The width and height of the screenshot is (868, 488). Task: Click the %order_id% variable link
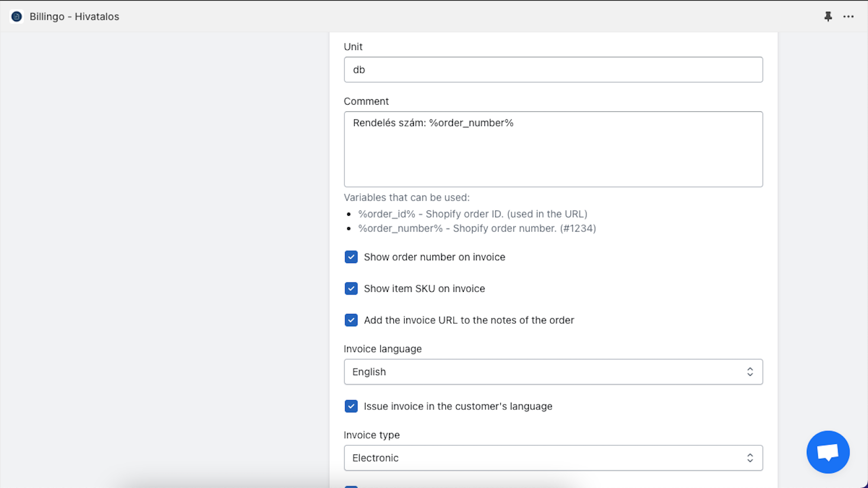click(x=387, y=214)
